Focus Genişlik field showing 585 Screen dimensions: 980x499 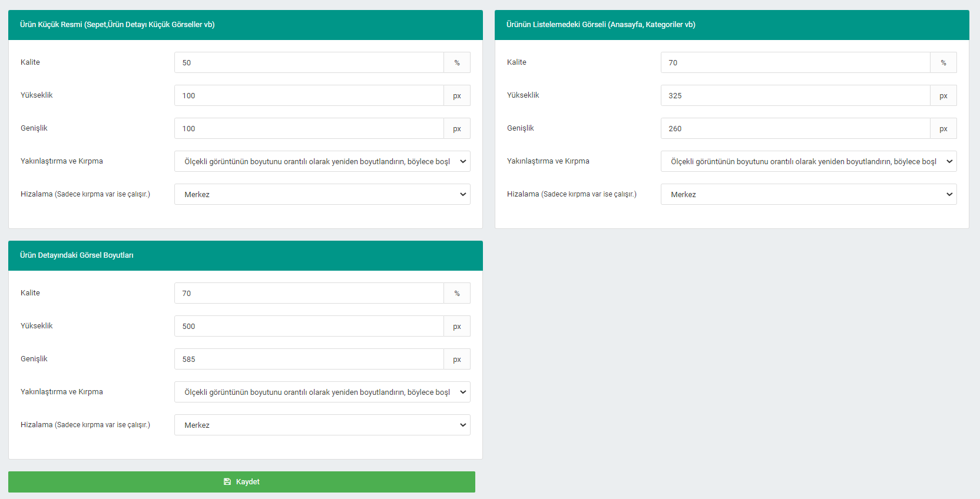[x=309, y=359]
